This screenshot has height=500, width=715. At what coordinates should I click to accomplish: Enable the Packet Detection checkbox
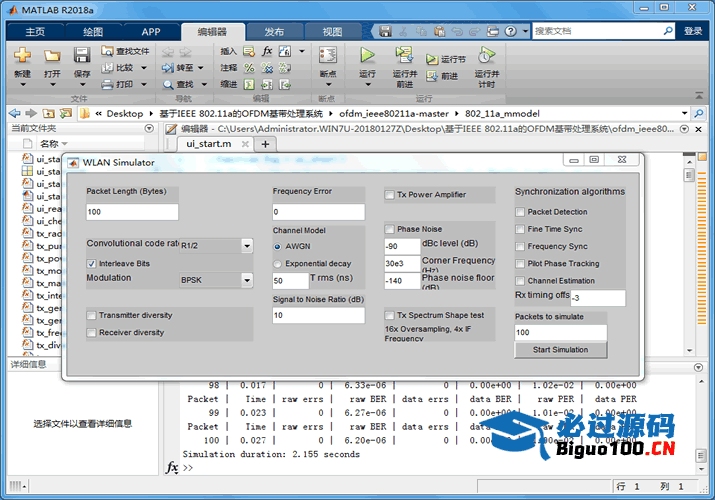tap(520, 212)
